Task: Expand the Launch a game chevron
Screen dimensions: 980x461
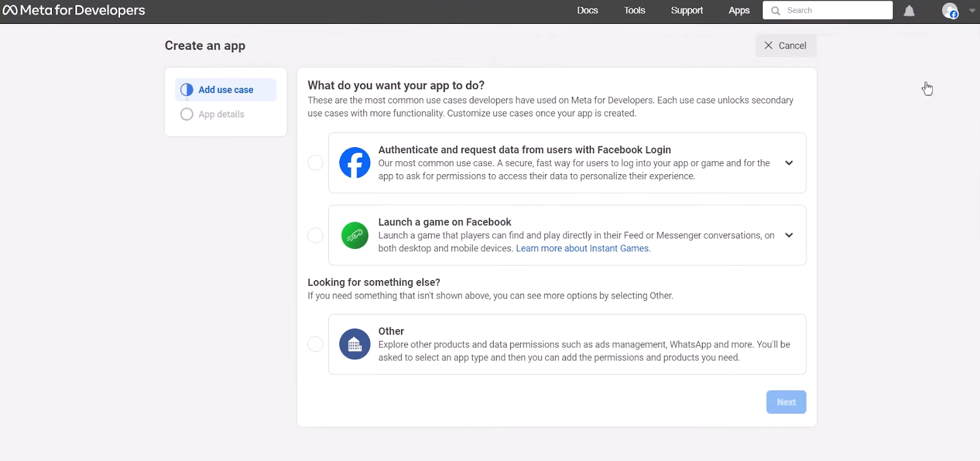Action: tap(789, 235)
